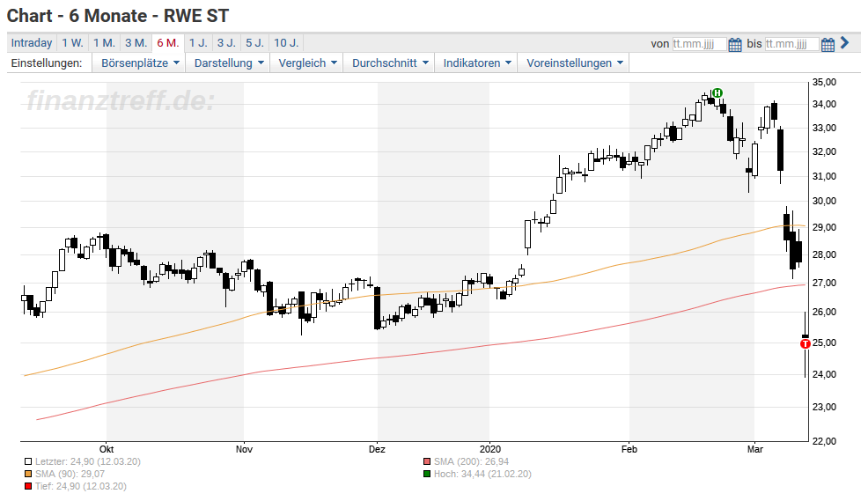Focus the 'bis' end date input field

point(791,44)
